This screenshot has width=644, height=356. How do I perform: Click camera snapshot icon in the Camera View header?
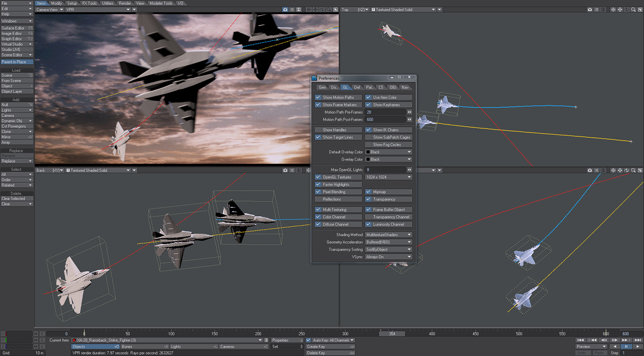pos(285,9)
